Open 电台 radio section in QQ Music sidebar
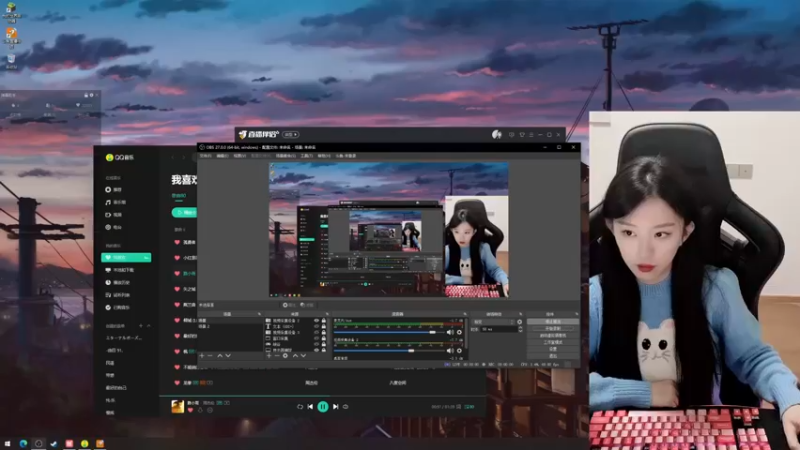This screenshot has height=450, width=800. point(113,227)
